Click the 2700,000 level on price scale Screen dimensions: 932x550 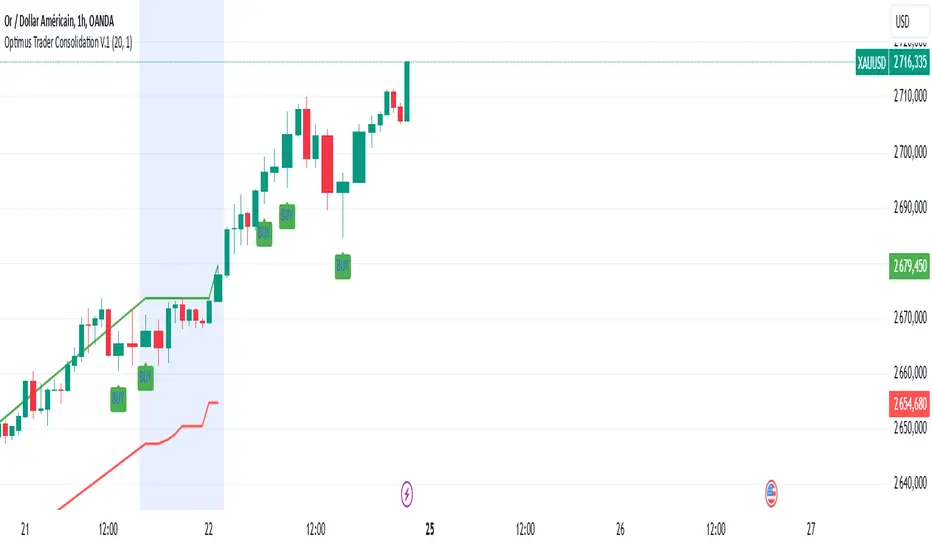[908, 153]
